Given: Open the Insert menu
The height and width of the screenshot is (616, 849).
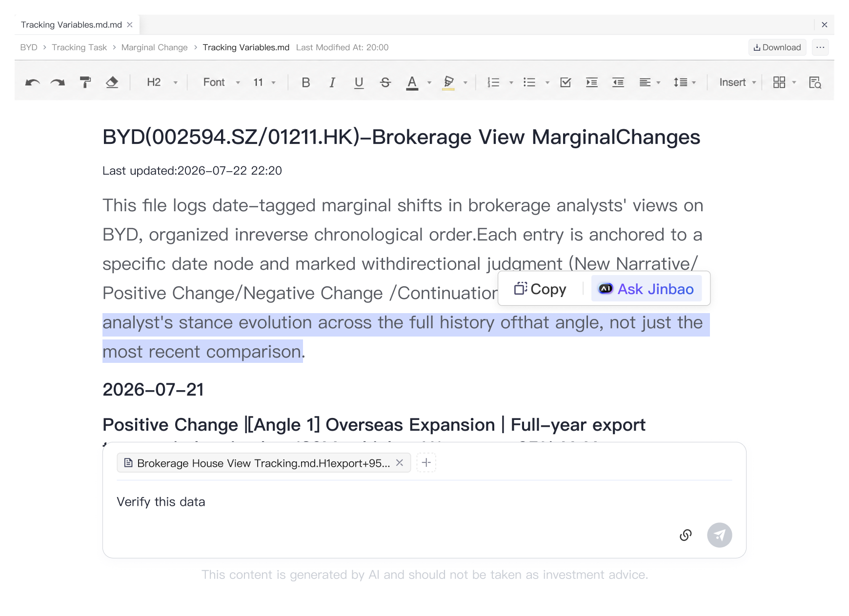Looking at the screenshot, I should point(737,82).
